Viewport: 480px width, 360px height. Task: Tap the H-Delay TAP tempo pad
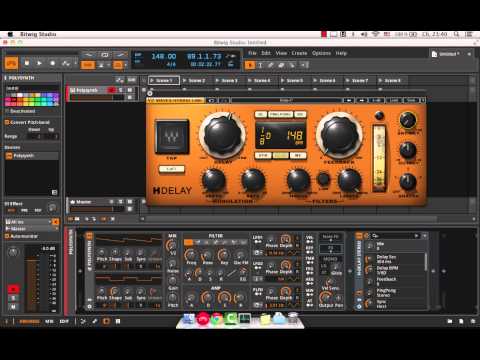172,137
